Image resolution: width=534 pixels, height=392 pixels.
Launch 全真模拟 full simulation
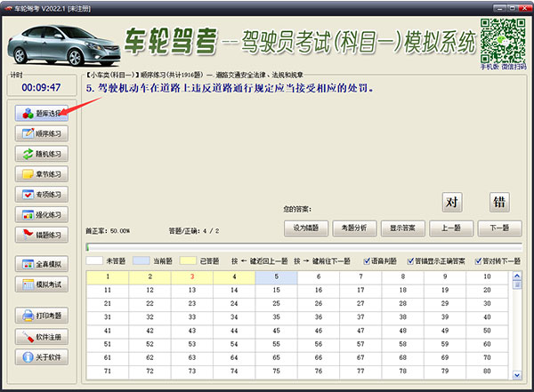click(x=42, y=264)
